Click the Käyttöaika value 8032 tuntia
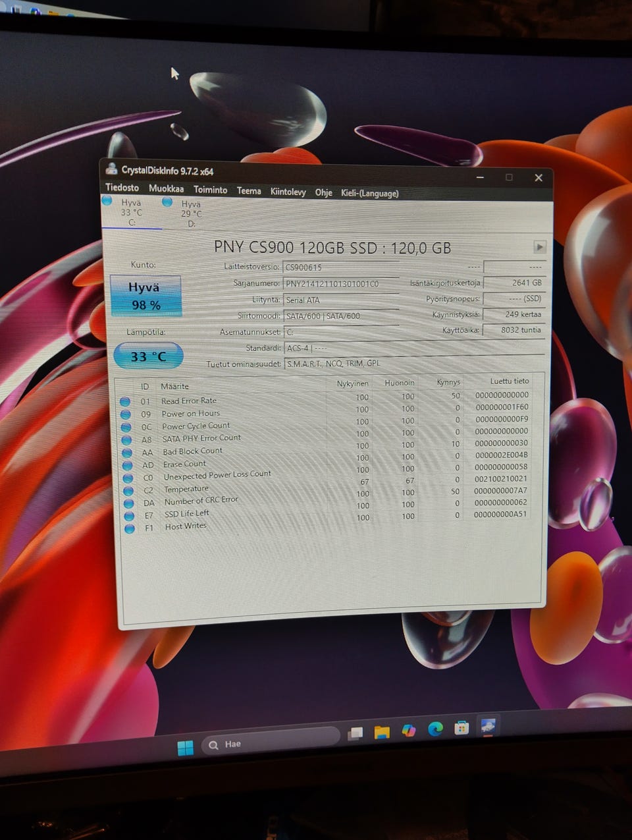The image size is (632, 840). [x=513, y=330]
